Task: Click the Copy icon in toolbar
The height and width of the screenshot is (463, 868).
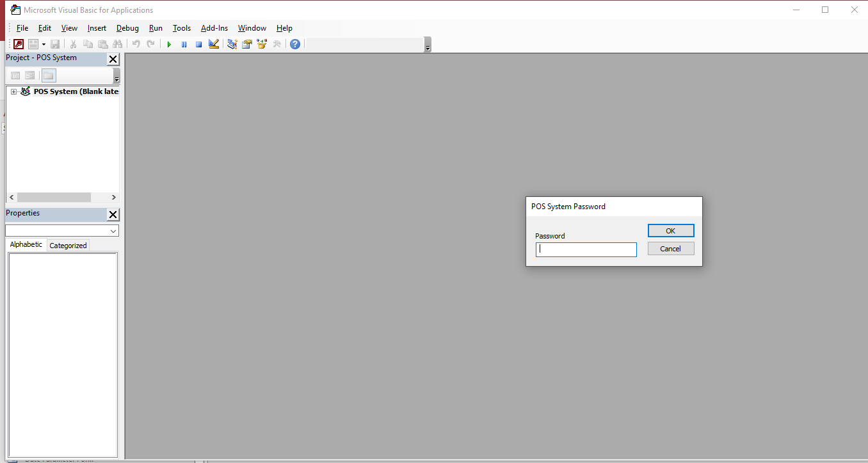Action: point(88,44)
